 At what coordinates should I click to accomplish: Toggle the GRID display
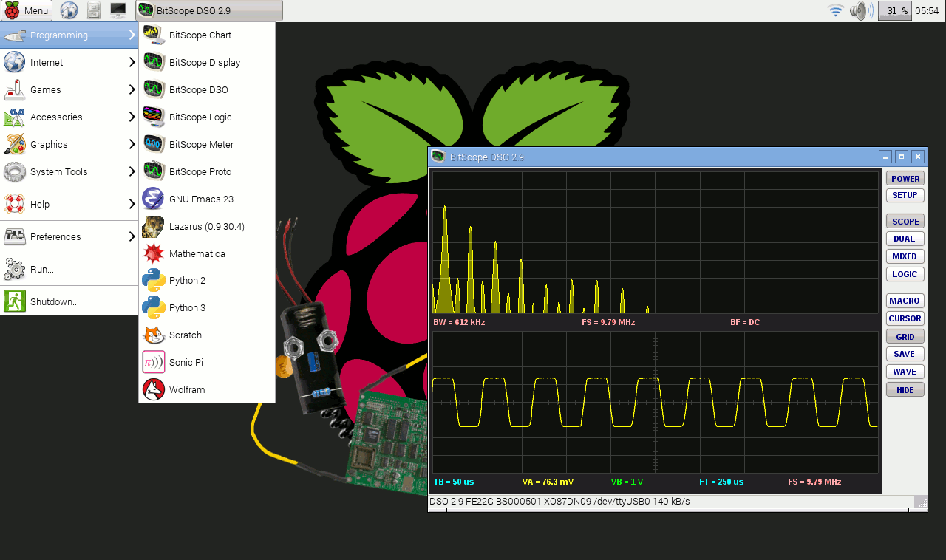(x=905, y=337)
